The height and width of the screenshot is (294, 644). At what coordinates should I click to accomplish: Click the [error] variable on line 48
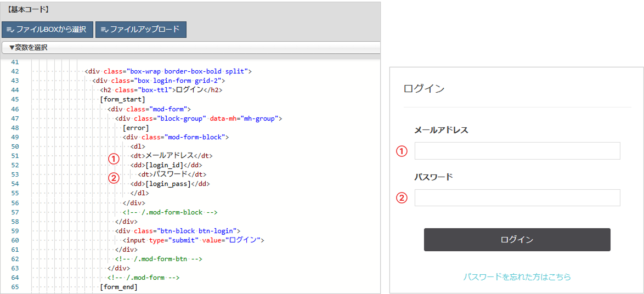tap(135, 128)
